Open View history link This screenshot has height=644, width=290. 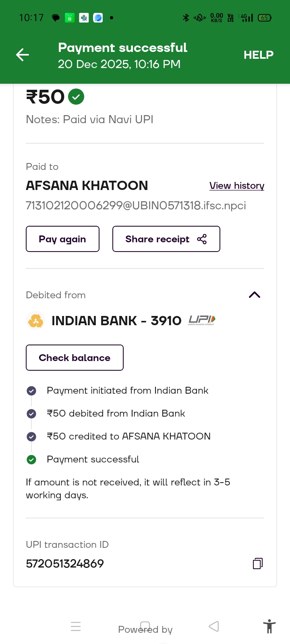(x=236, y=186)
